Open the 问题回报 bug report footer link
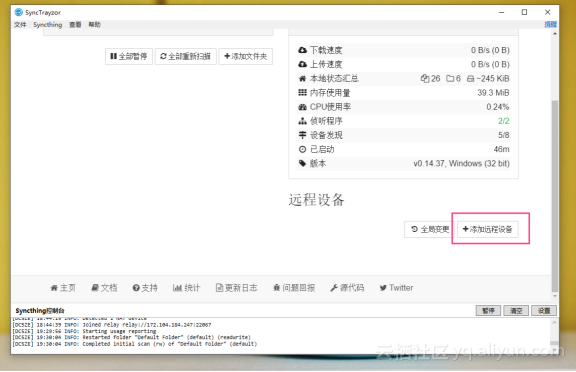Screen dimensions: 576x372 [x=294, y=288]
